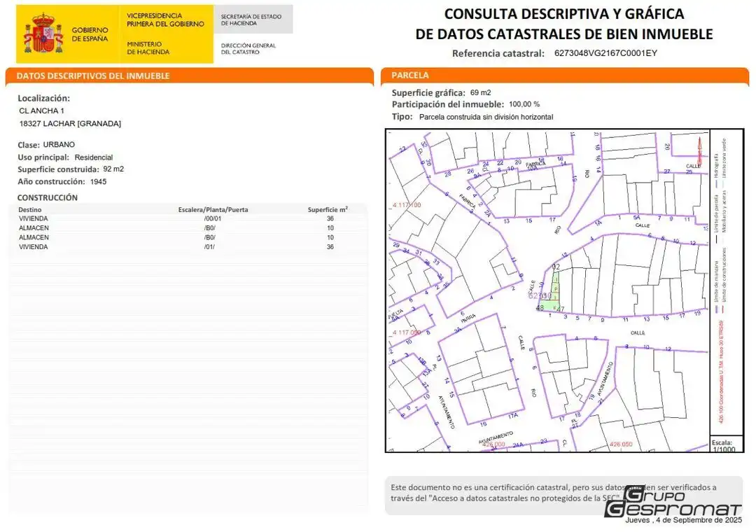Viewport: 756px width, 532px height.
Task: Click the '/01/' cell in last VIVIENDA row
Action: (x=209, y=247)
